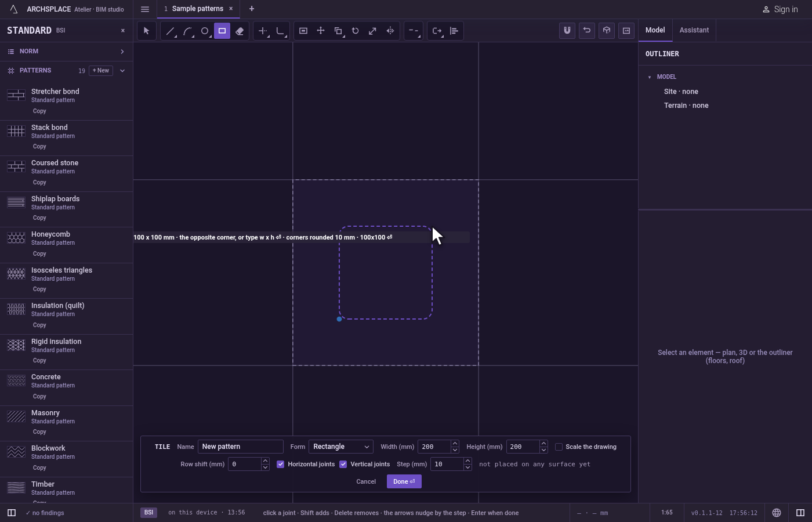The width and height of the screenshot is (812, 522).
Task: Enable Scale the drawing checkbox
Action: (x=559, y=447)
